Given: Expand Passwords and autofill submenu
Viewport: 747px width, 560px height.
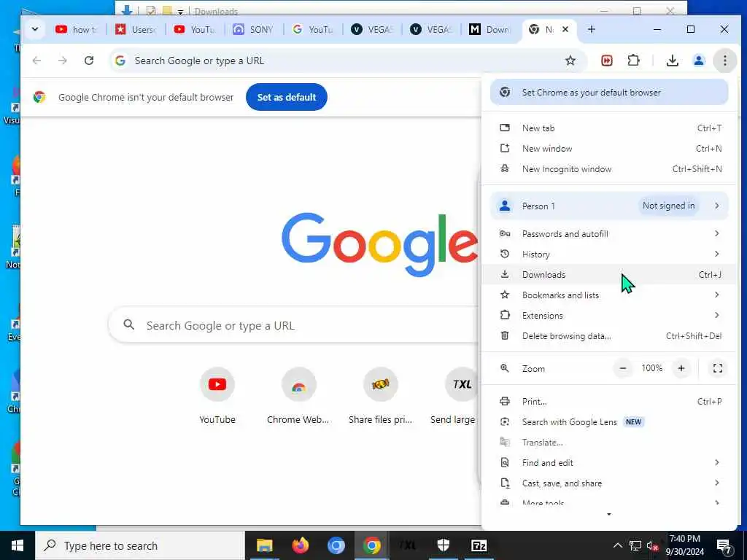Looking at the screenshot, I should click(609, 234).
